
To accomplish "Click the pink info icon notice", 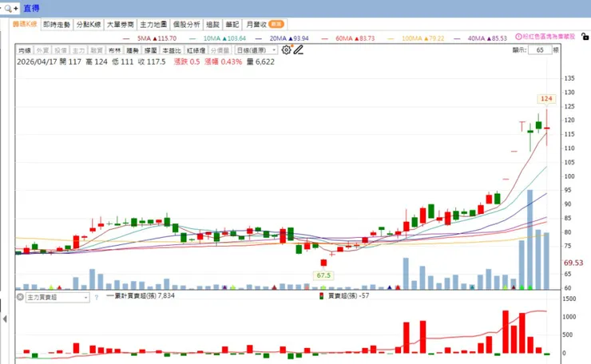I will click(518, 37).
